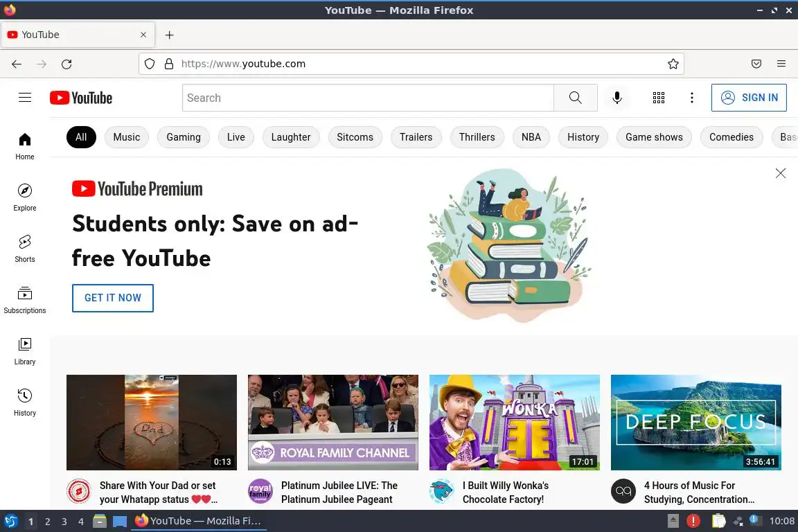Click Share With Your Dad channel avatar

(x=79, y=490)
